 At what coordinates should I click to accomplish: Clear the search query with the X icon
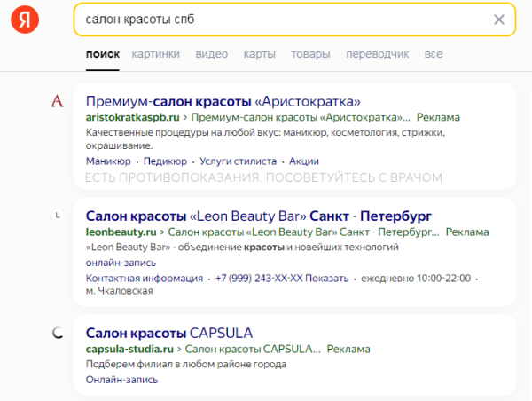(x=498, y=20)
